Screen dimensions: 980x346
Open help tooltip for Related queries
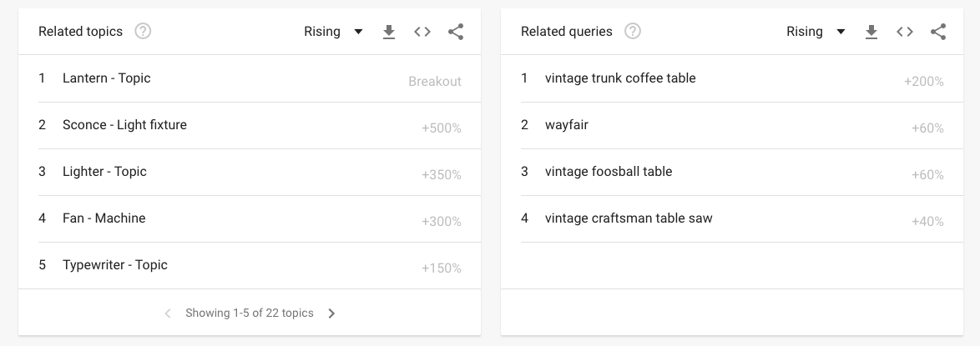coord(633,31)
